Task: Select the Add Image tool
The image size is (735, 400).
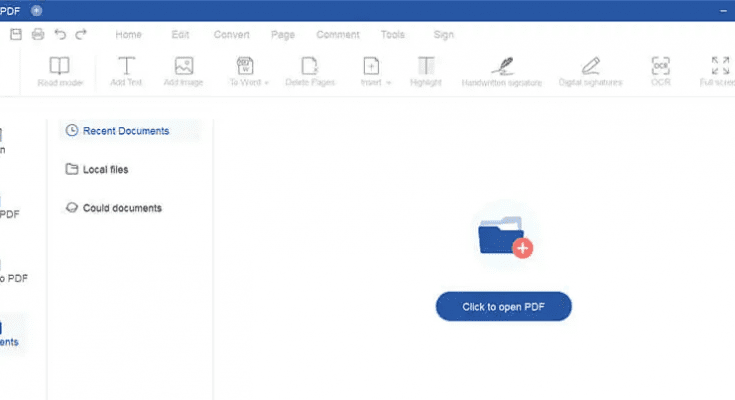Action: click(x=183, y=71)
